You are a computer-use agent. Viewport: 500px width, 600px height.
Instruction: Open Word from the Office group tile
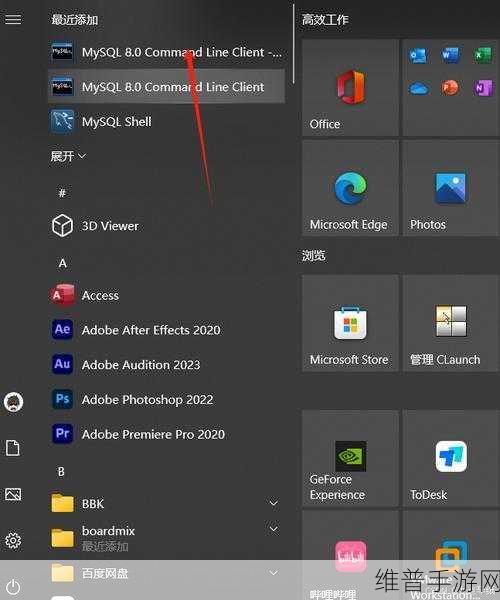point(450,55)
